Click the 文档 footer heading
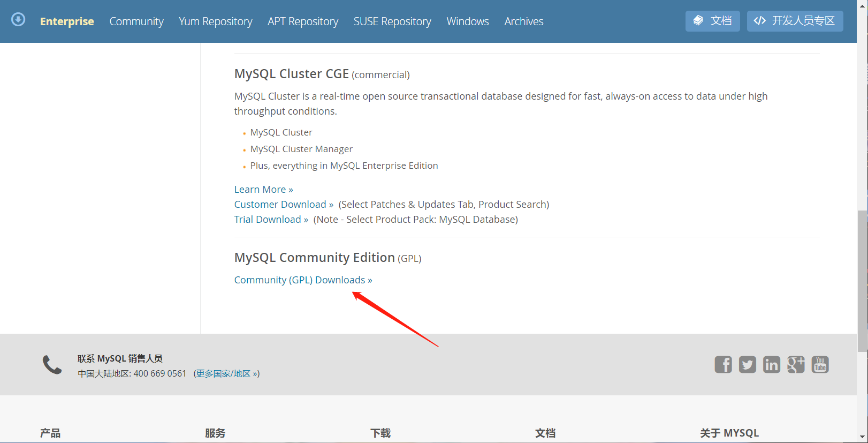Screen dimensions: 868x443 point(545,433)
